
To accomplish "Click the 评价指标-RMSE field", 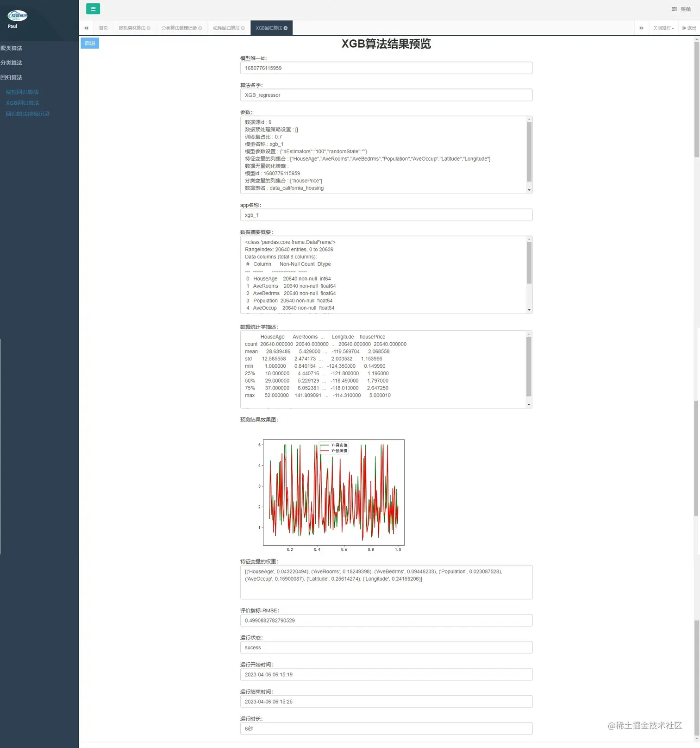I will click(x=386, y=621).
